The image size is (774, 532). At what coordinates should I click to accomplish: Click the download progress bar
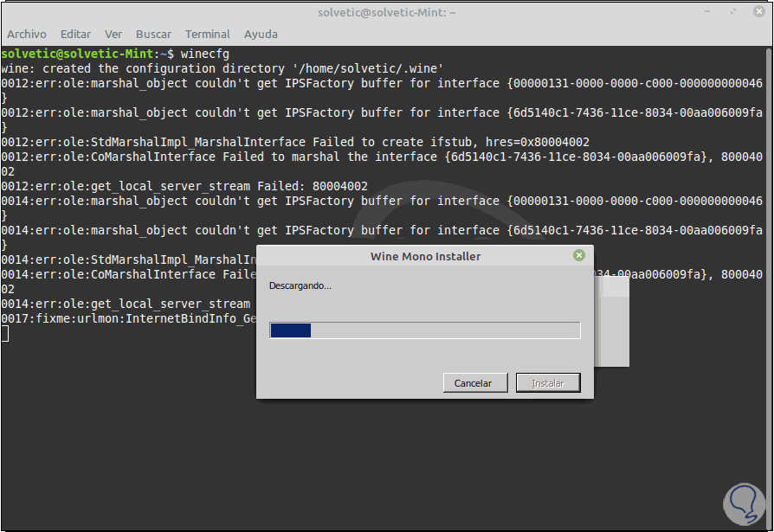(424, 330)
